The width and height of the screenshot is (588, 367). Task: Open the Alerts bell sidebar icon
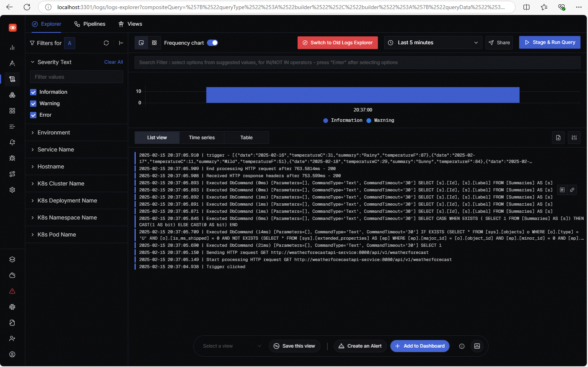12,142
